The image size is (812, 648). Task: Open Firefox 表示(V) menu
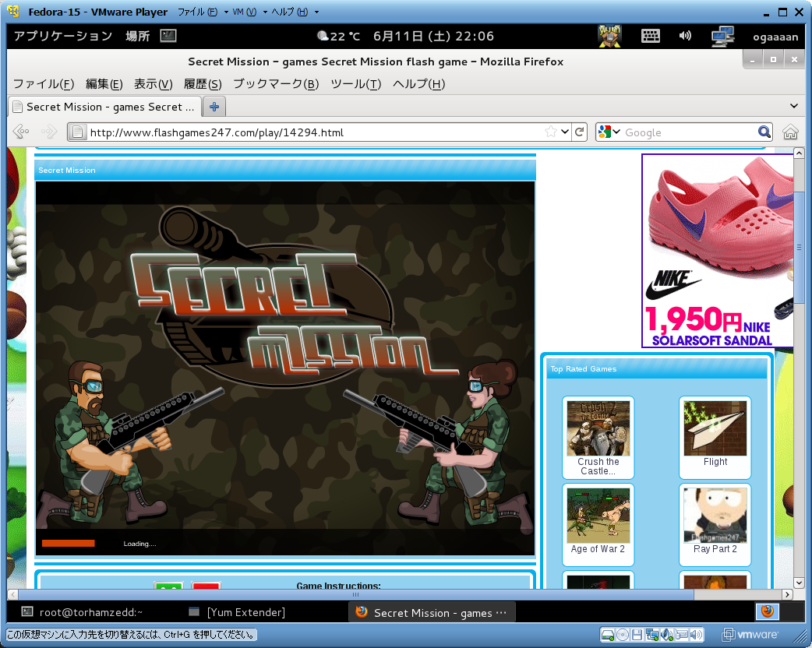pos(154,84)
